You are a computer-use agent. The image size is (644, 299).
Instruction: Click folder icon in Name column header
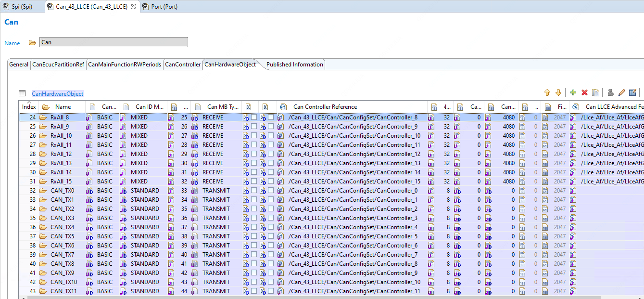point(46,107)
